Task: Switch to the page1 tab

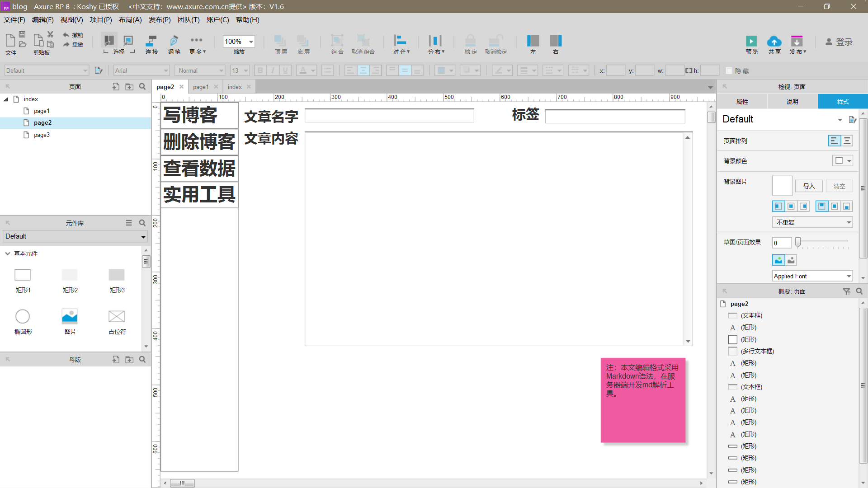Action: (x=201, y=87)
